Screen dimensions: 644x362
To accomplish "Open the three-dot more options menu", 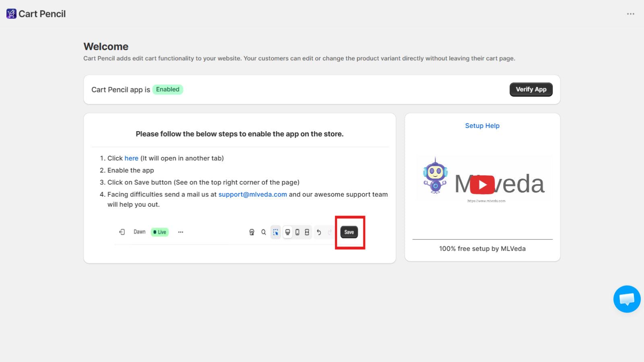I will [x=630, y=14].
